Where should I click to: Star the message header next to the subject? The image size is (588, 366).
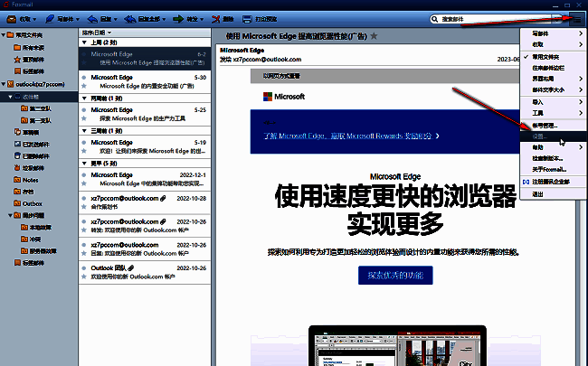[374, 36]
